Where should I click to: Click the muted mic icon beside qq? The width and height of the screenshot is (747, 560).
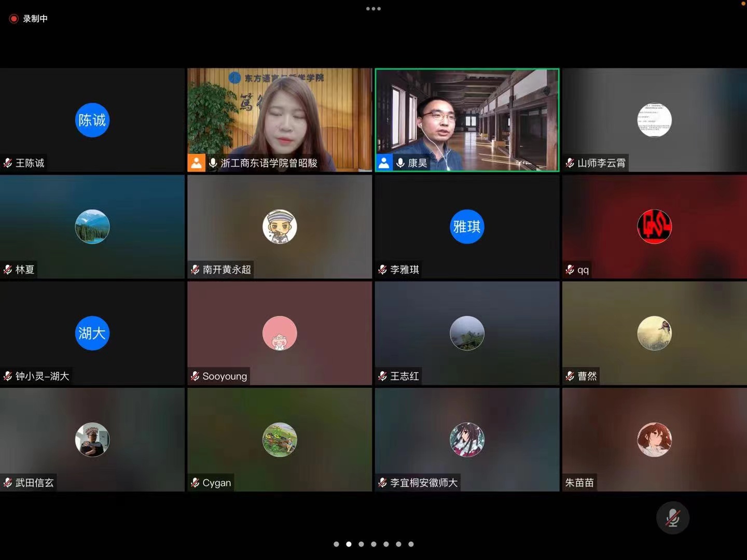point(570,270)
